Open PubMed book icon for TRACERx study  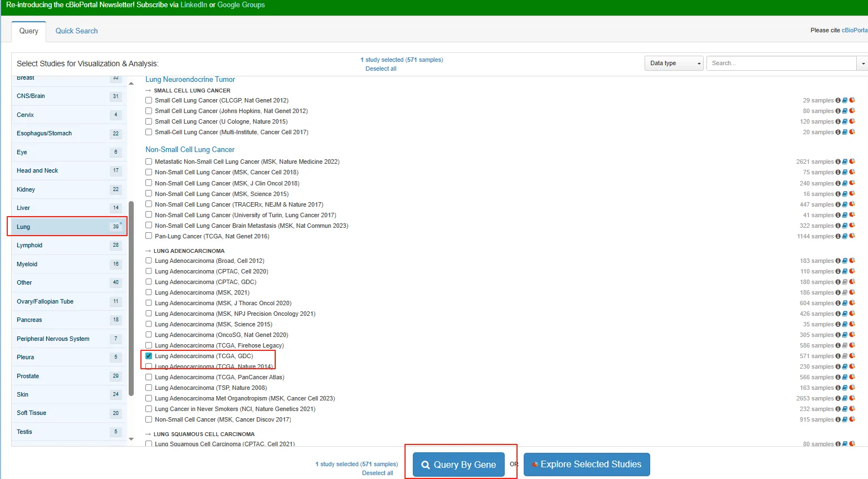(x=845, y=204)
